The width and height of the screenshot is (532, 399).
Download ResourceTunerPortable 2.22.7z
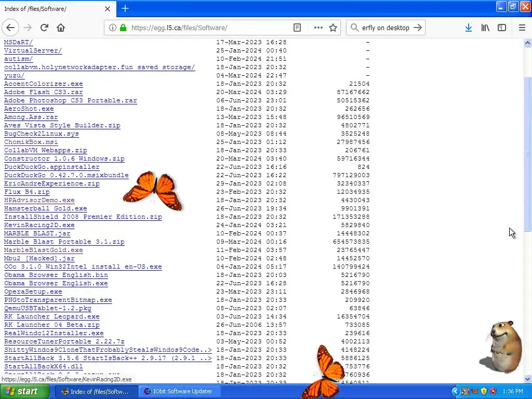click(64, 341)
